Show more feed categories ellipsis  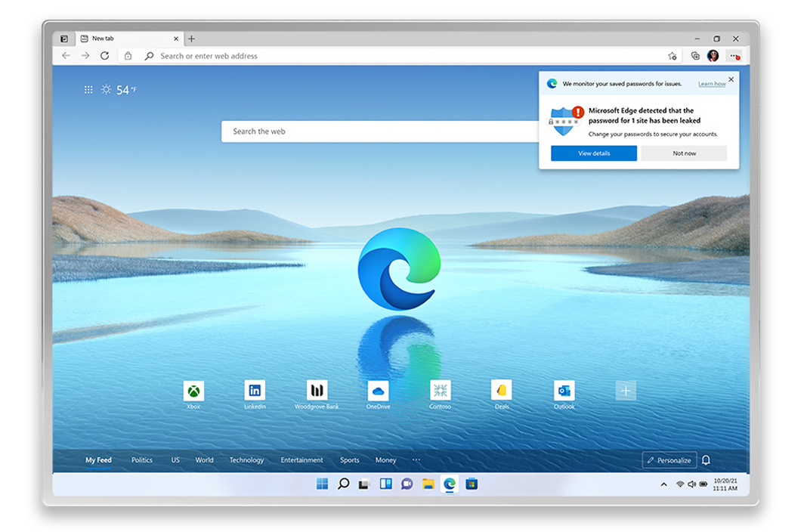point(416,459)
